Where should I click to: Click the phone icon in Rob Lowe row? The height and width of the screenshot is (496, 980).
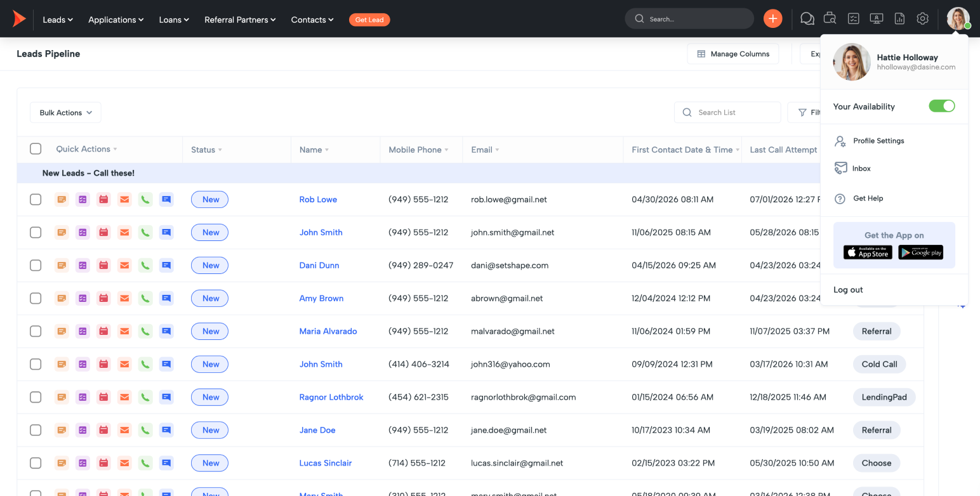click(x=145, y=199)
